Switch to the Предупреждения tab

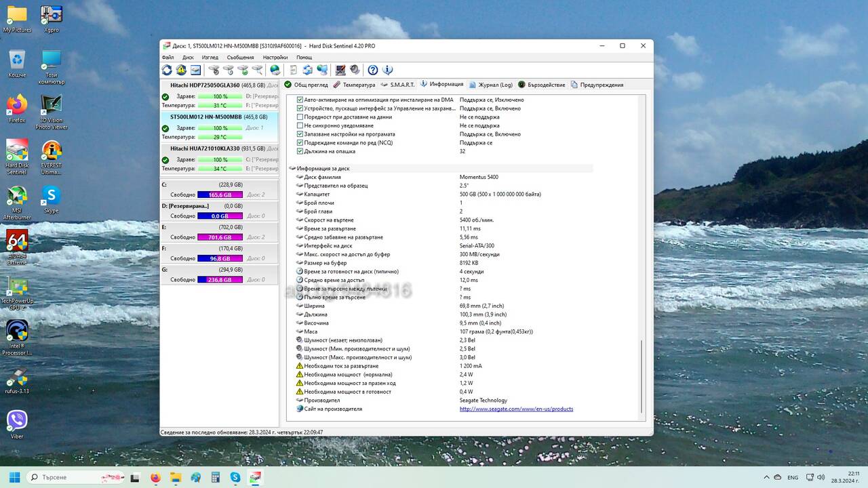(597, 85)
